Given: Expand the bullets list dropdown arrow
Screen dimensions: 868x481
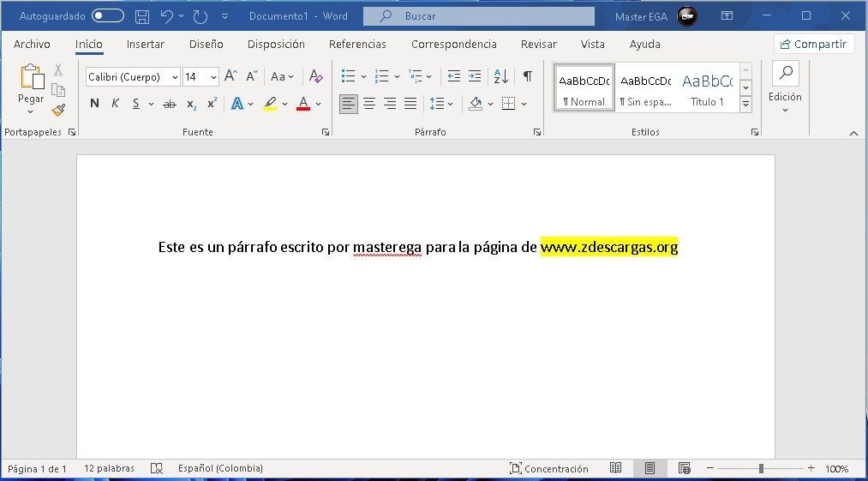Looking at the screenshot, I should (x=363, y=76).
